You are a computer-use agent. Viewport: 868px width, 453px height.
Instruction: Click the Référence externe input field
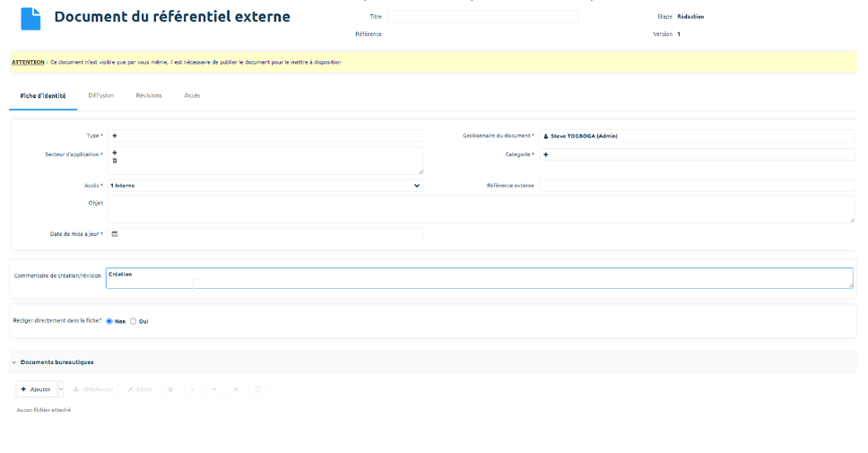point(696,186)
